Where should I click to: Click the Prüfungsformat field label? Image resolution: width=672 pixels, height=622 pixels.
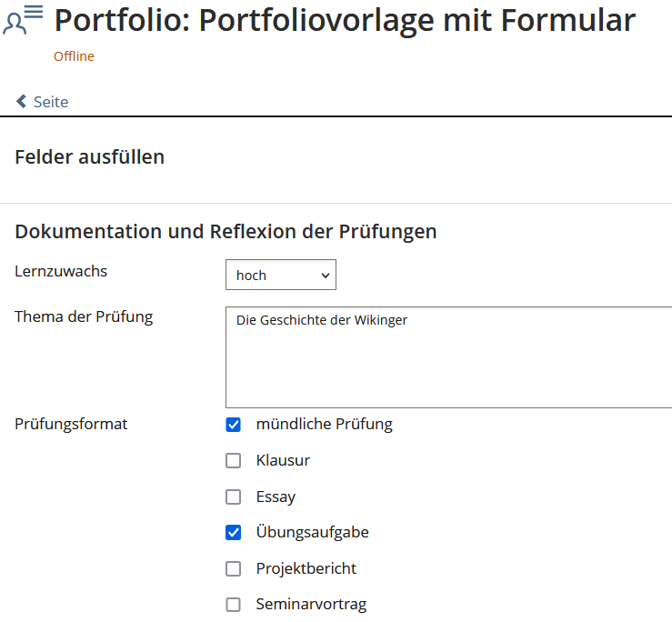point(71,424)
